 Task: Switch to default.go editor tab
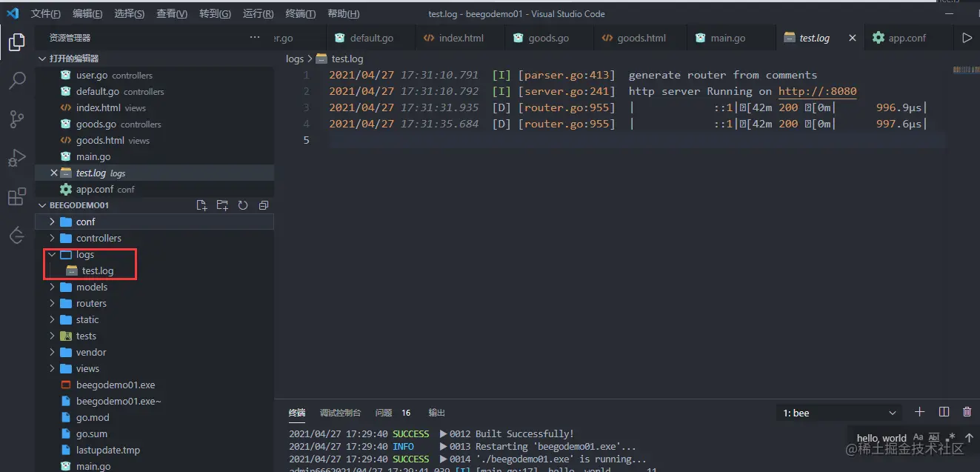point(370,38)
